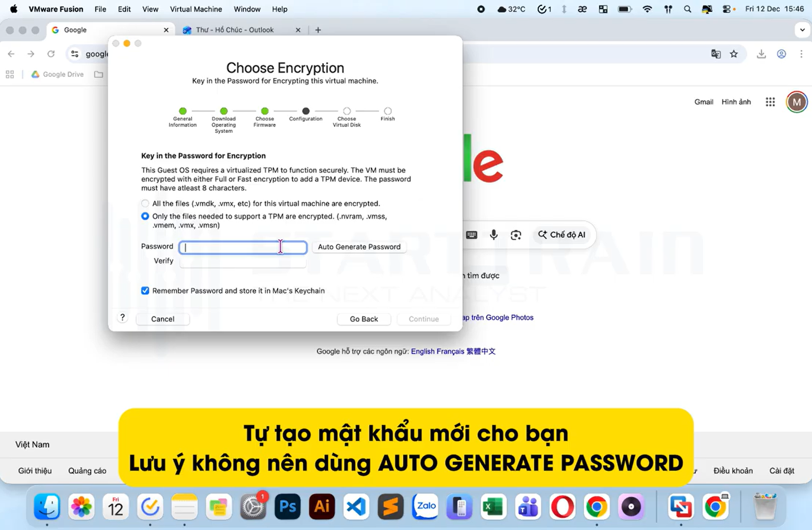Open Visual Studio Code from the Dock
This screenshot has height=530, width=812.
[x=356, y=506]
